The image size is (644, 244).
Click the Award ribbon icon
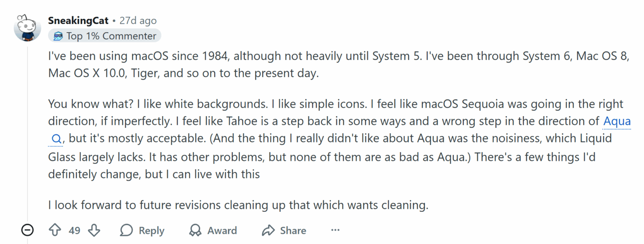[195, 230]
